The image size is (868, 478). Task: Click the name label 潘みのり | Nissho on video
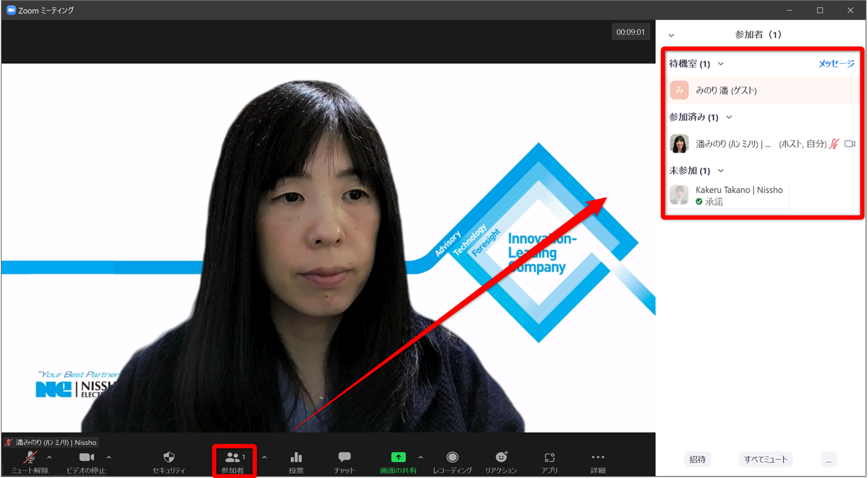tap(51, 442)
